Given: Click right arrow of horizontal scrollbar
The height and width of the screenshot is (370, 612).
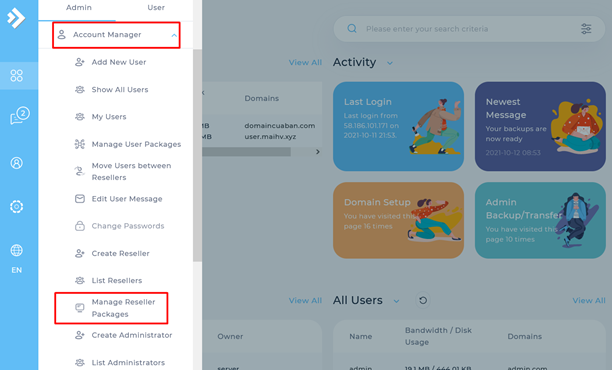Looking at the screenshot, I should [318, 152].
